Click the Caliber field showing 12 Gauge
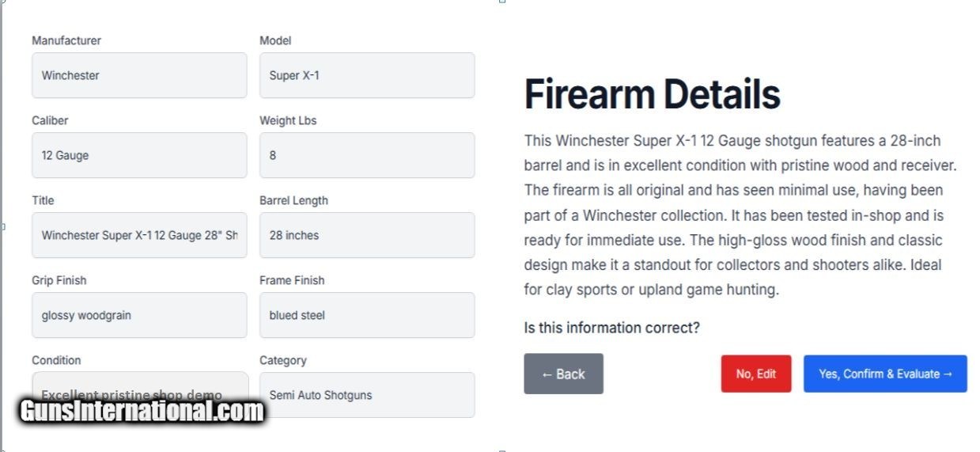The height and width of the screenshot is (452, 980). [x=139, y=156]
